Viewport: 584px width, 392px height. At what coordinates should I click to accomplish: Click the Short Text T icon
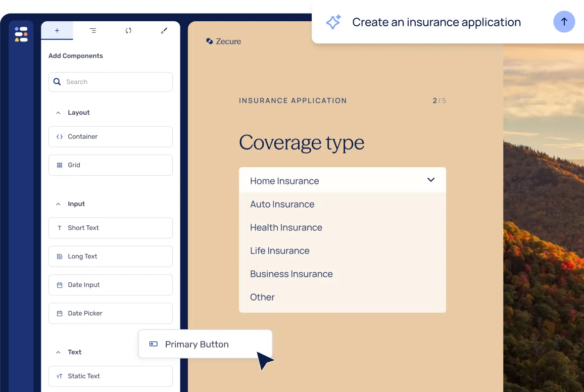60,228
